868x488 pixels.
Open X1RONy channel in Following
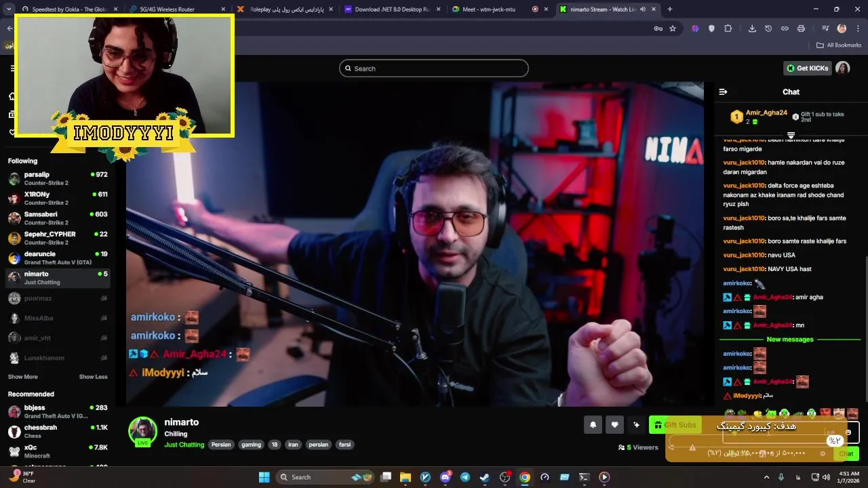click(x=58, y=198)
